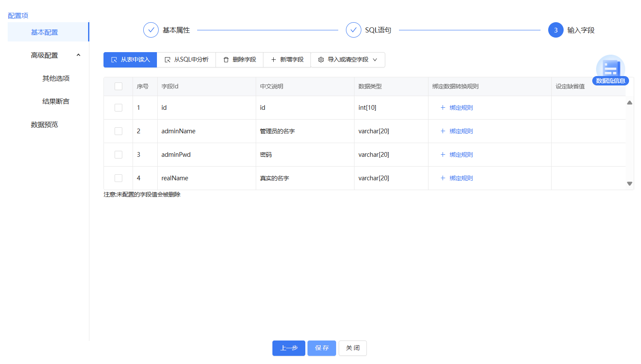Check the adminPwd row checkbox

click(118, 155)
